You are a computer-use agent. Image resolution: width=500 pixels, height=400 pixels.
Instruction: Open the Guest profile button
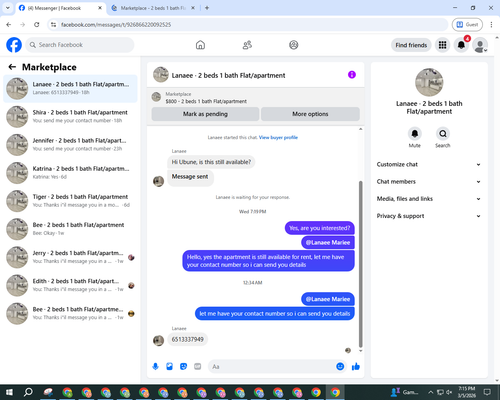click(467, 24)
